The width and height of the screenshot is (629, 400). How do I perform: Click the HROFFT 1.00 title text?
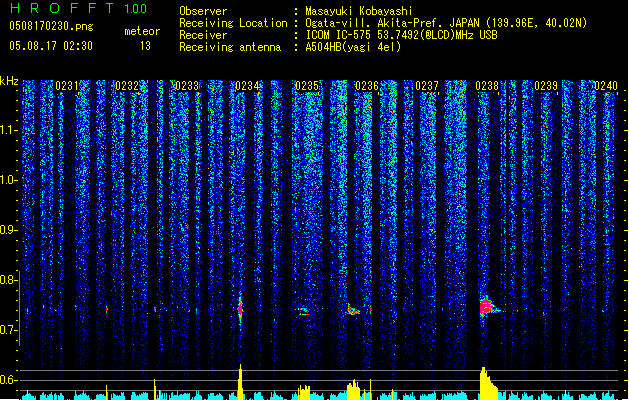tap(79, 8)
